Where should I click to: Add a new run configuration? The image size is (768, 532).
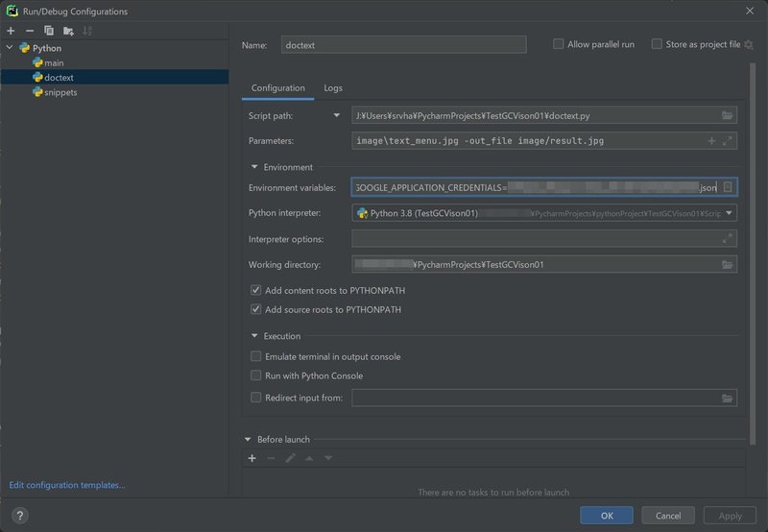point(11,31)
